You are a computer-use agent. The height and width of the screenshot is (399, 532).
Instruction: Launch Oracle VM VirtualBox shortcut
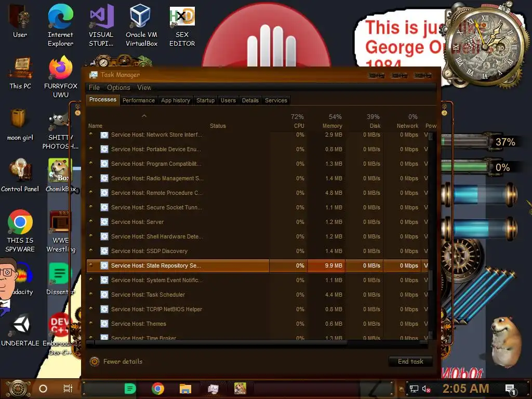click(141, 25)
